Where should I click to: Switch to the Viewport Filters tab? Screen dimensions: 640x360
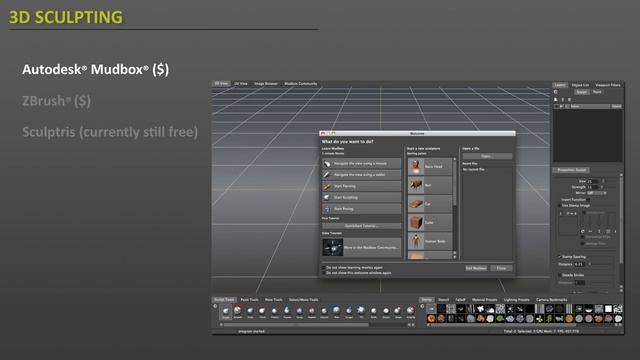608,85
